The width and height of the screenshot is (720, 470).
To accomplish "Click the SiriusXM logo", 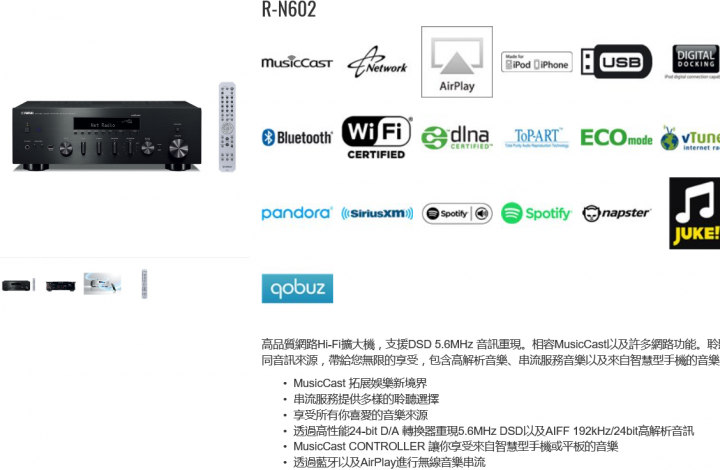I will coord(377,213).
